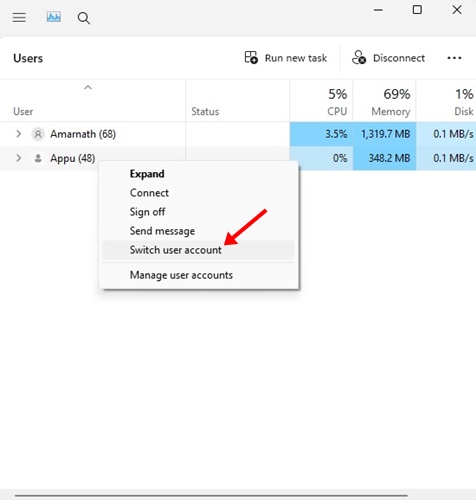Click the Run new task icon
The height and width of the screenshot is (500, 476).
(x=251, y=57)
